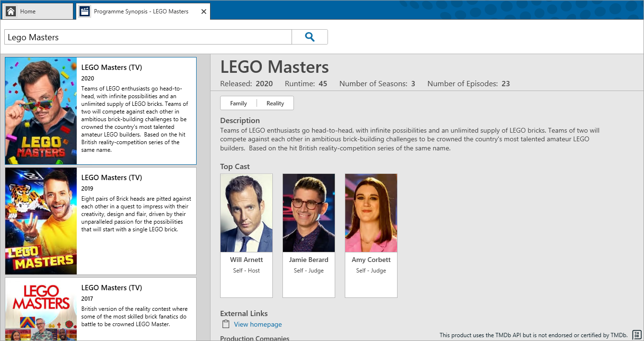Click the 2017 LEGO Masters poster thumbnail
Screen dimensions: 644x341
pos(41,309)
